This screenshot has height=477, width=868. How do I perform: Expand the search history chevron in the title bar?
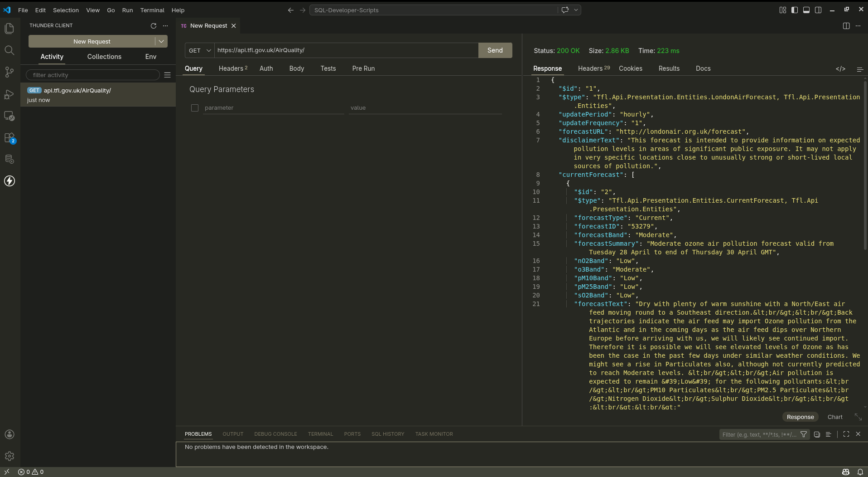tap(576, 10)
